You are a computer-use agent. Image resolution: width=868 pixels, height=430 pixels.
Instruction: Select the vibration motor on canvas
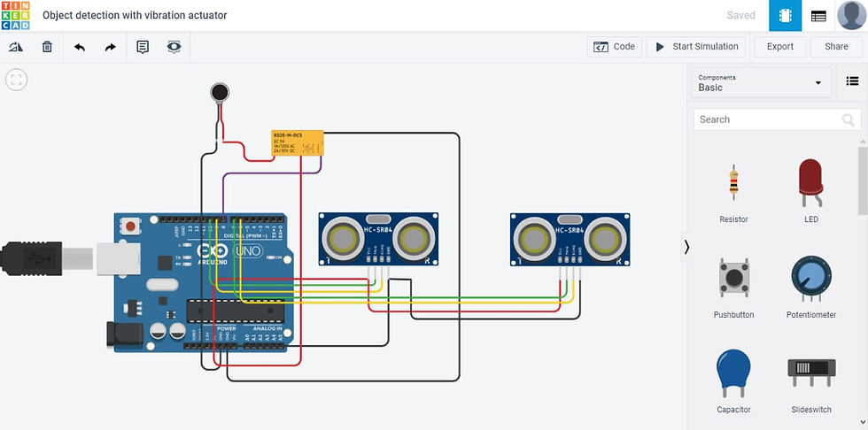pos(220,93)
